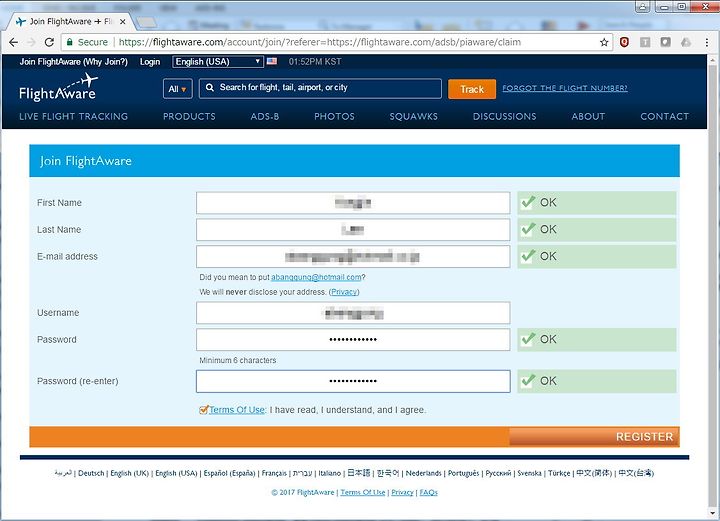This screenshot has width=720, height=521.
Task: Click the orange Track button
Action: tap(472, 89)
